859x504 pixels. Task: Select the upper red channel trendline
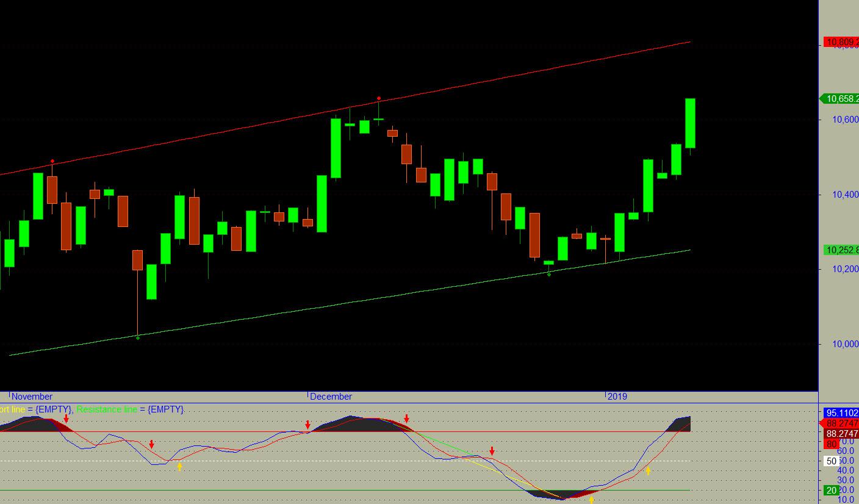(345, 109)
